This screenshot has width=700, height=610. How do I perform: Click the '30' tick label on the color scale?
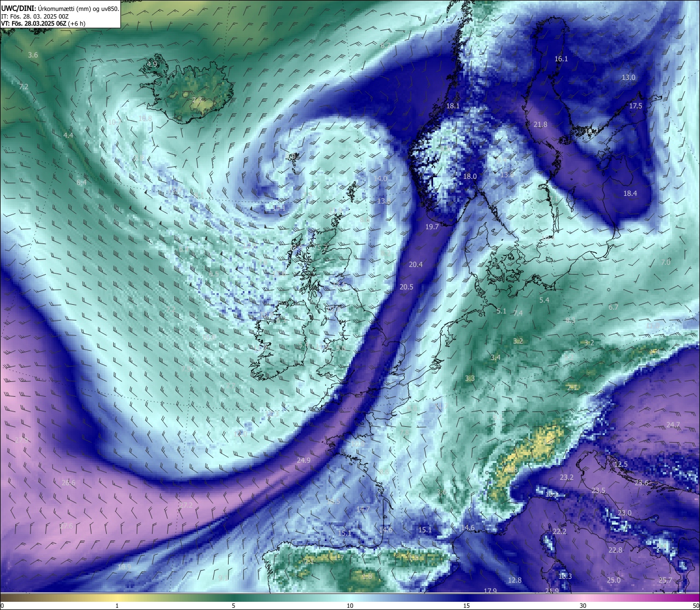[x=583, y=606]
